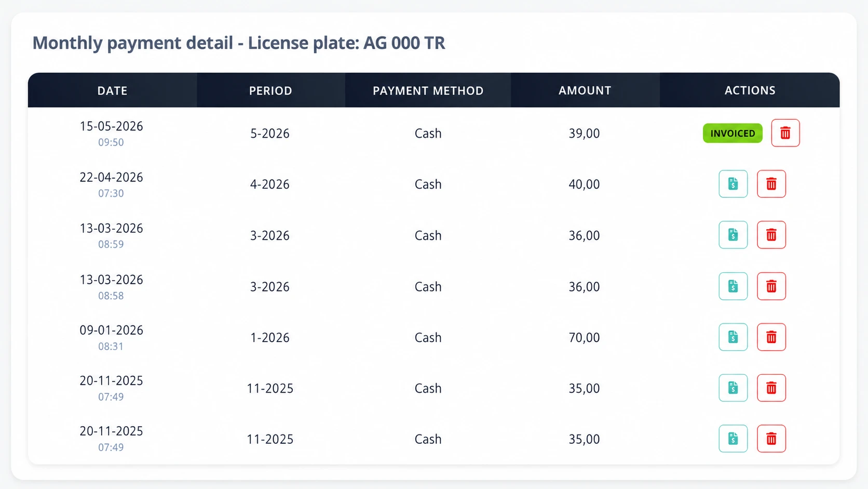Delete the 15-05-2026 invoiced payment

coord(785,133)
